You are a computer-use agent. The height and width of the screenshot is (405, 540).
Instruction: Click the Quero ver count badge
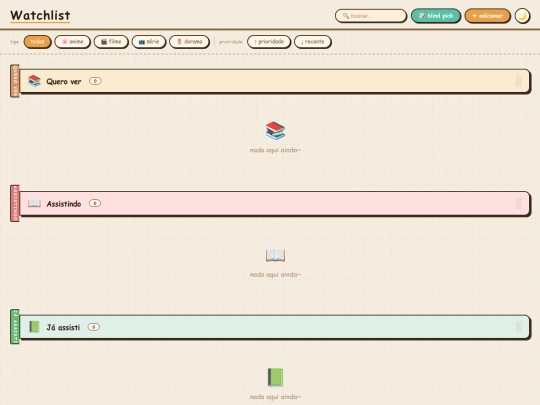click(x=95, y=81)
